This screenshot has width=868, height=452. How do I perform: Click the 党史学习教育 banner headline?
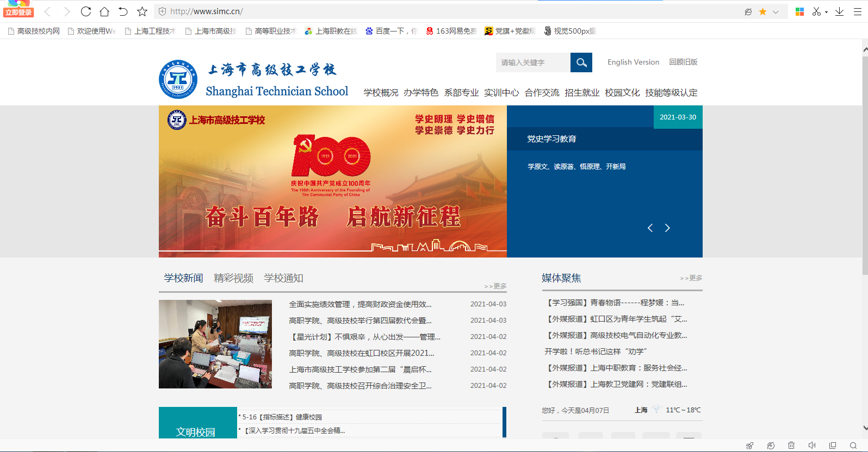tap(551, 139)
